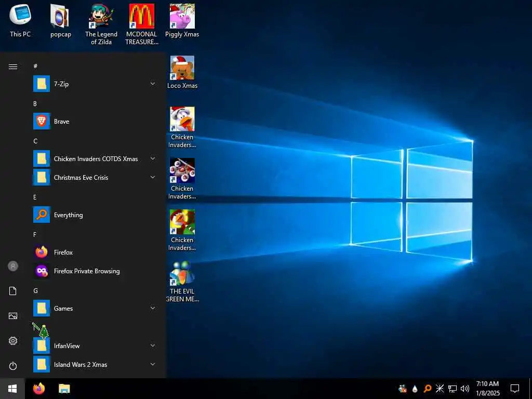Image resolution: width=532 pixels, height=399 pixels.
Task: Open the user account icon in Start sidebar
Action: [13, 266]
